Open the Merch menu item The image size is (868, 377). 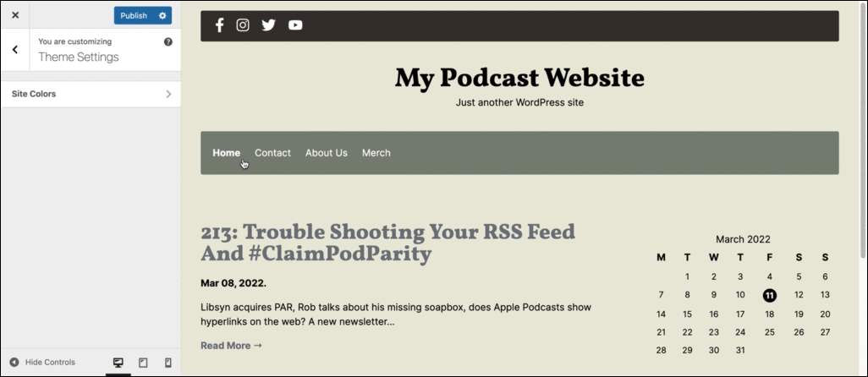pos(376,153)
